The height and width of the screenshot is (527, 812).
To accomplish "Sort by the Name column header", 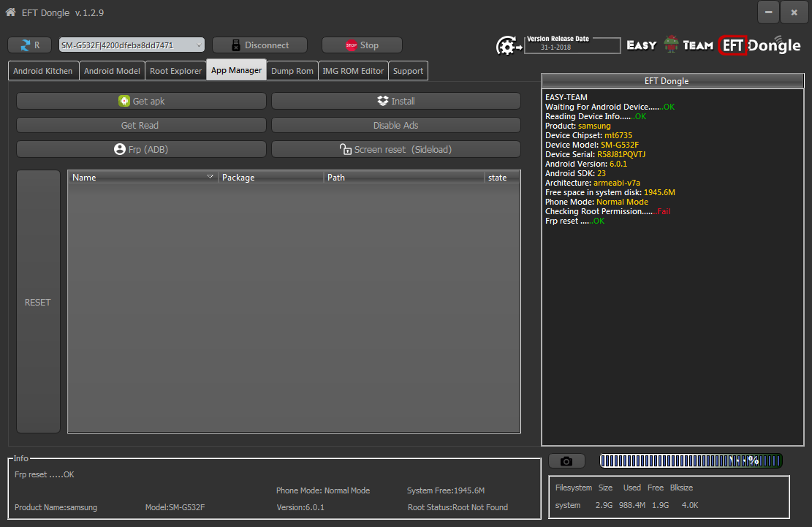I will [143, 178].
